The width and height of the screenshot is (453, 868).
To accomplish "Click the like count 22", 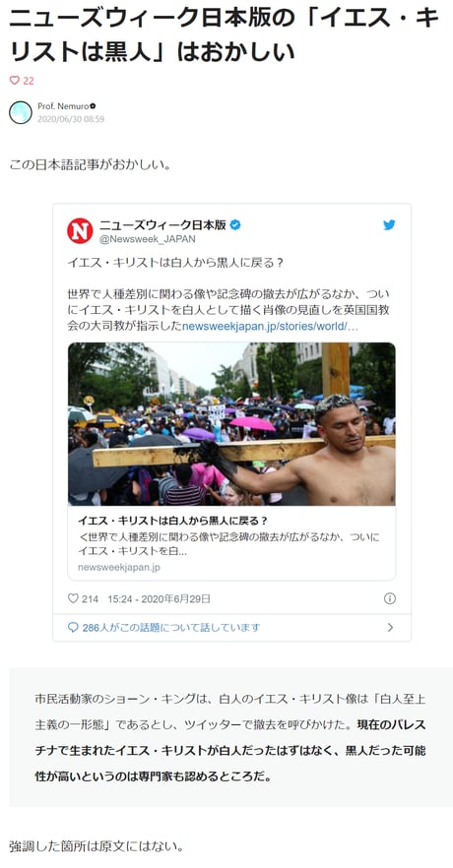I will 29,81.
